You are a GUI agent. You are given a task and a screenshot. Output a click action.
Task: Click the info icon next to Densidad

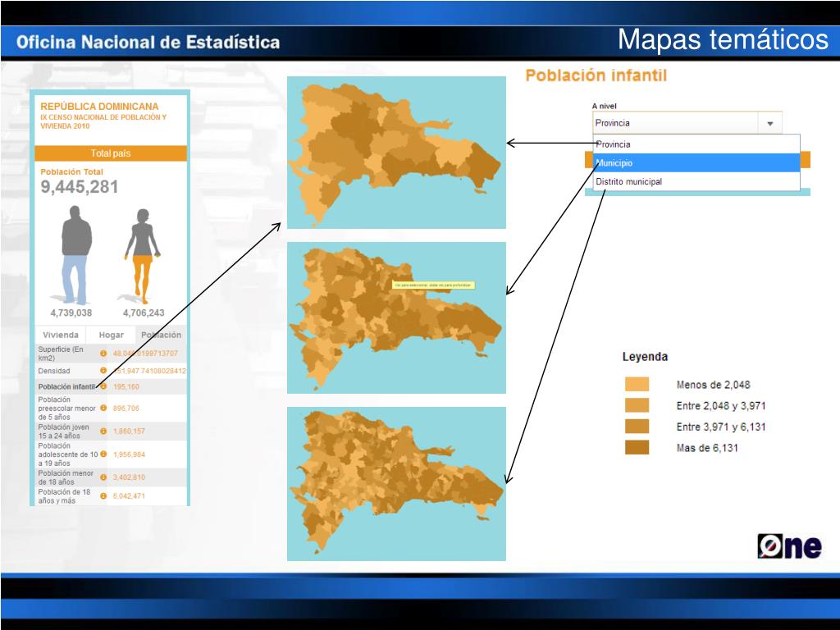click(103, 371)
